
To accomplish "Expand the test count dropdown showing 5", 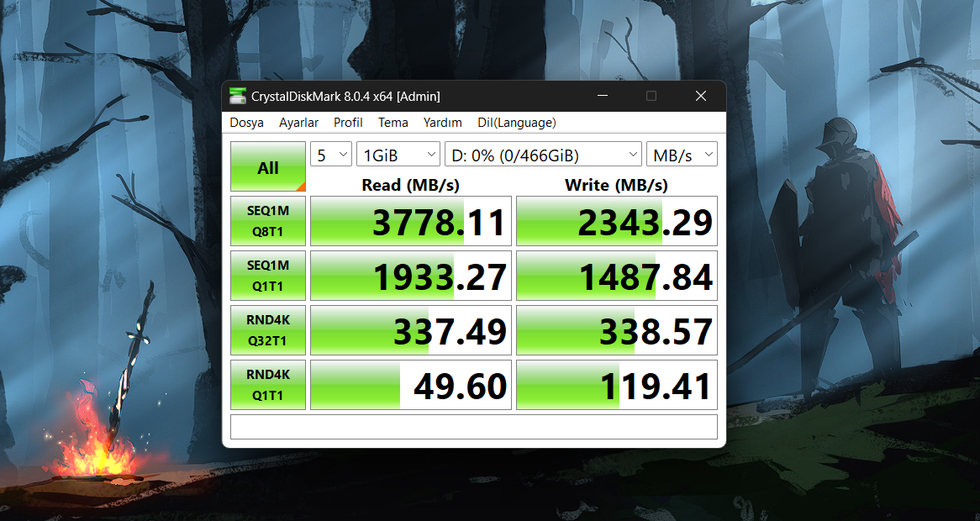I will click(x=331, y=155).
